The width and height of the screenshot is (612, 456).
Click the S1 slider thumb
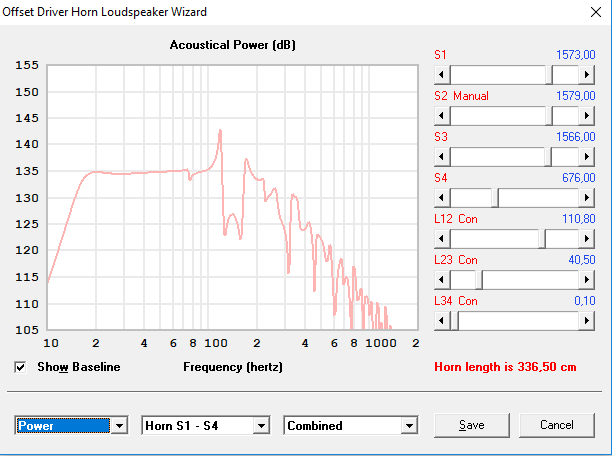coord(549,75)
